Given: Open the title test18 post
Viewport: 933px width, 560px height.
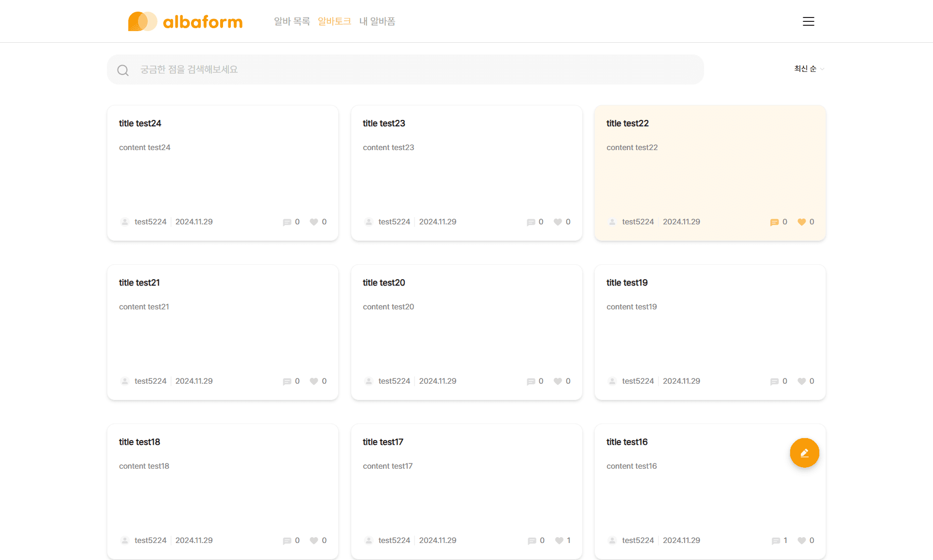Looking at the screenshot, I should pyautogui.click(x=139, y=442).
